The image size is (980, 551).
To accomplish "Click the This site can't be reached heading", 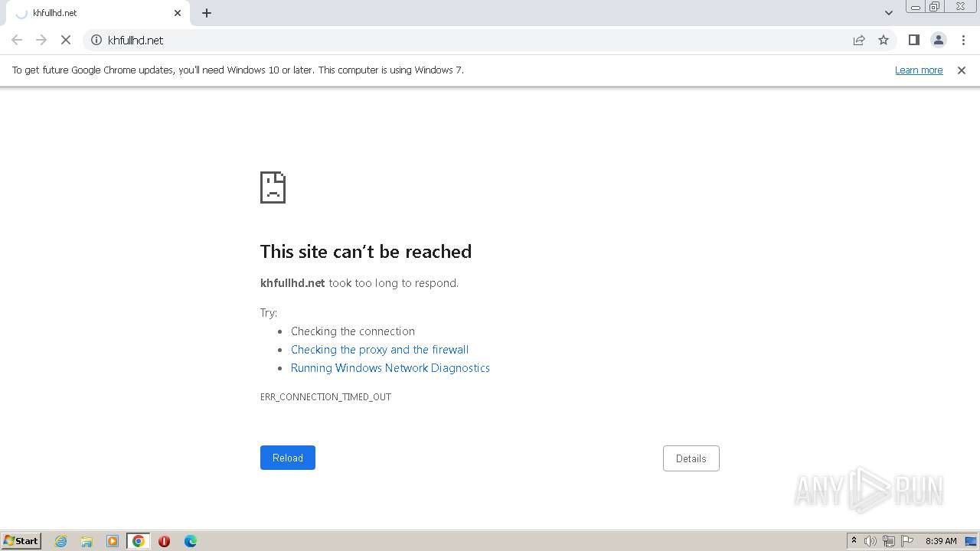I will (x=366, y=251).
